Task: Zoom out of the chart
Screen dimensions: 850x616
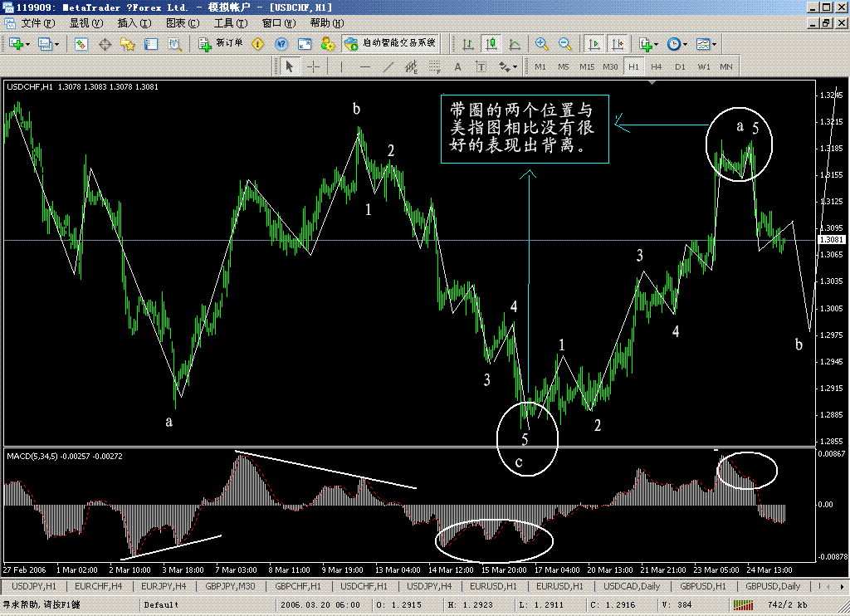Action: pyautogui.click(x=564, y=45)
